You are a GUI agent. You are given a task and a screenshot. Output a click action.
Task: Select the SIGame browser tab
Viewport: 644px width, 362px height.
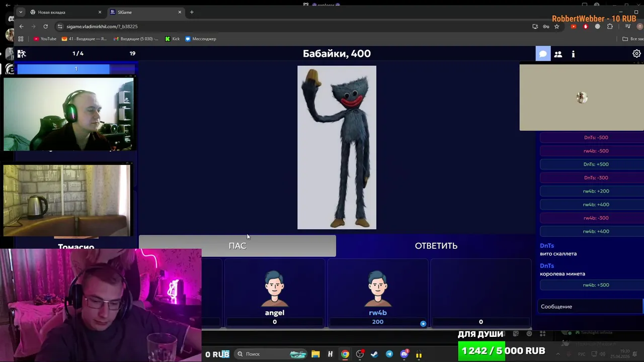(x=146, y=12)
